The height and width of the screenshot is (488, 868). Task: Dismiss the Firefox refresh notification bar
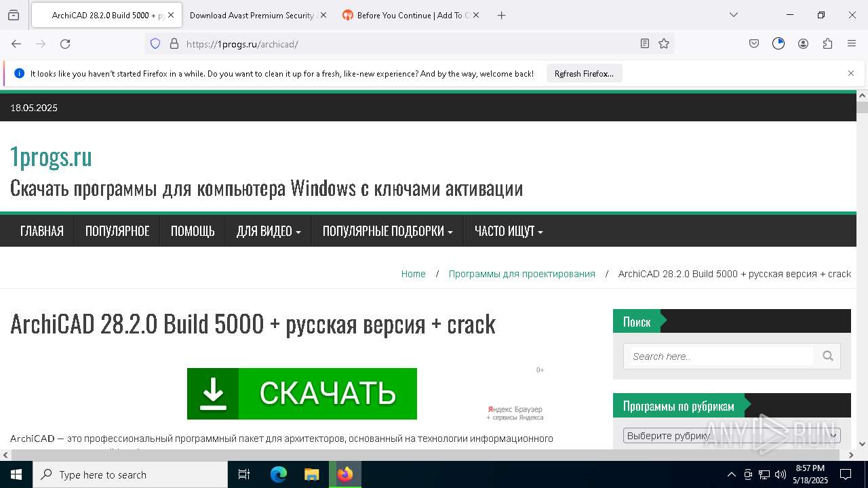pyautogui.click(x=851, y=73)
